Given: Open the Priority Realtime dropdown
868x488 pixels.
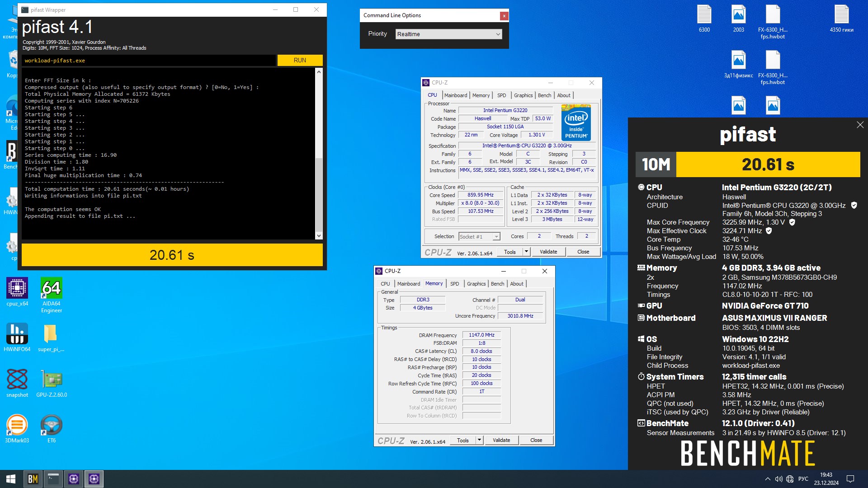Looking at the screenshot, I should pos(448,34).
